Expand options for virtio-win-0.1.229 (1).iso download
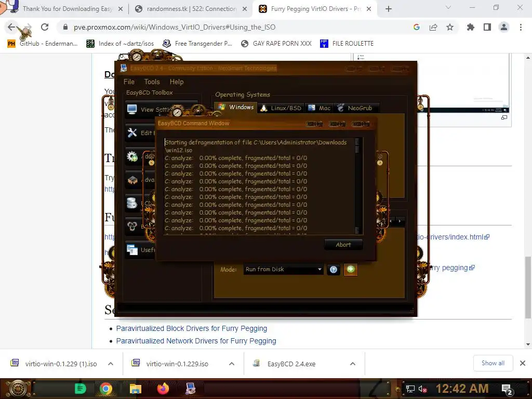Screen dimensions: 532x399 click(111, 364)
